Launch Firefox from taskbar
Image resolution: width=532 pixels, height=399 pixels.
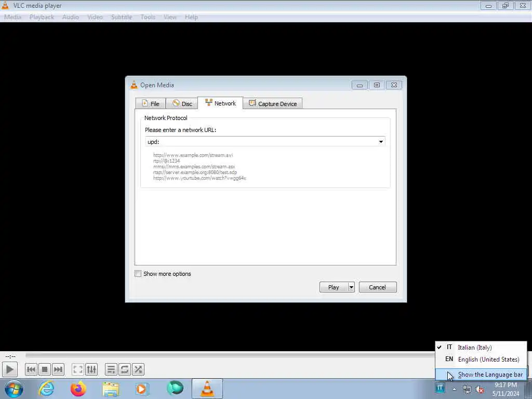click(78, 389)
